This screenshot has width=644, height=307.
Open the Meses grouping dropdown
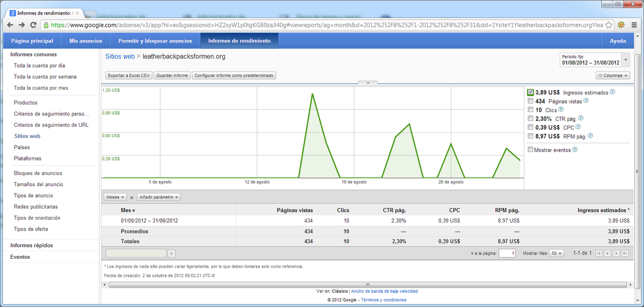tap(115, 197)
